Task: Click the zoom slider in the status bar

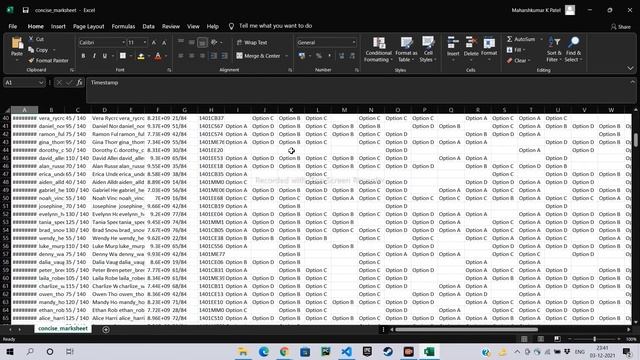Action: [594, 339]
